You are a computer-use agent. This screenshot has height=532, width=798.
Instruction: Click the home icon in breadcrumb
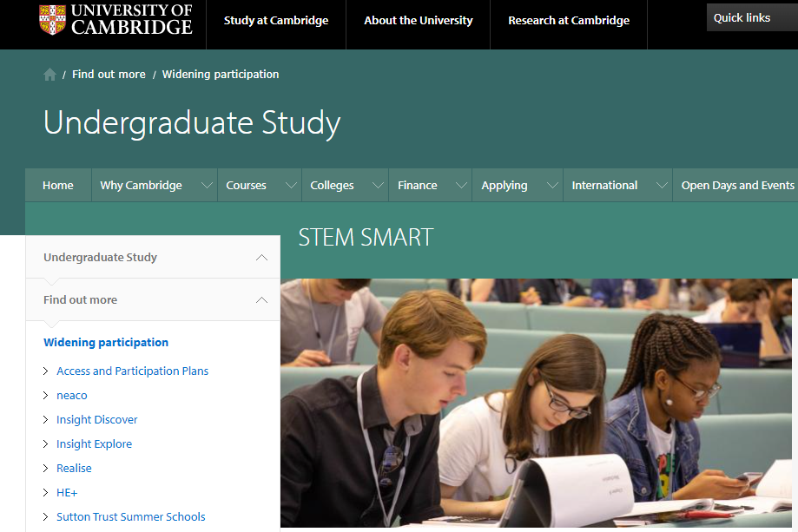pyautogui.click(x=49, y=75)
